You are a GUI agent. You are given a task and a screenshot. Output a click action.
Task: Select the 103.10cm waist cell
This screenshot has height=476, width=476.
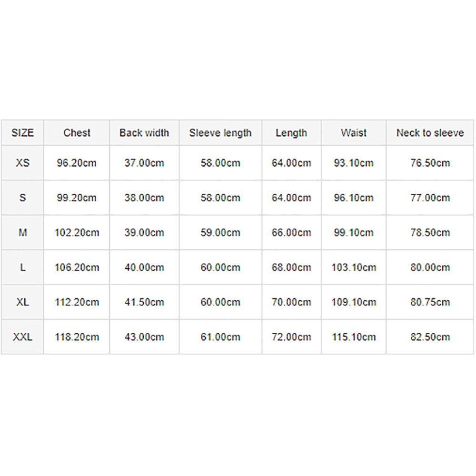[x=354, y=267]
